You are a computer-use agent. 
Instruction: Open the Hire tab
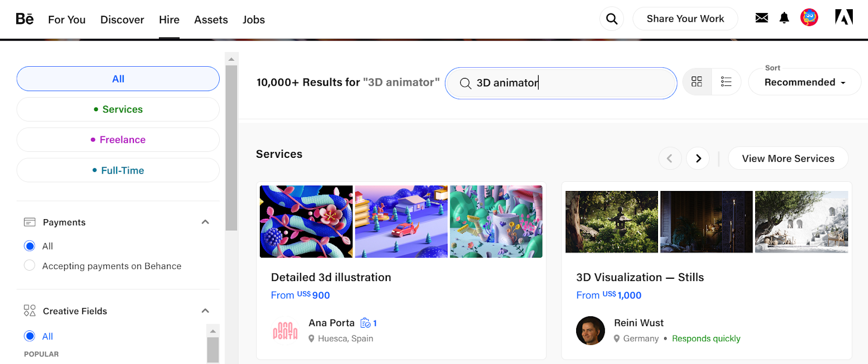coord(169,20)
